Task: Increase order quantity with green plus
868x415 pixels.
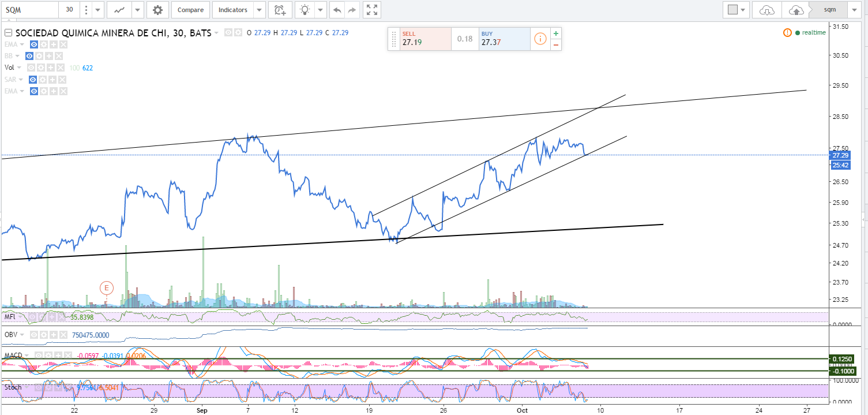Action: (x=555, y=33)
